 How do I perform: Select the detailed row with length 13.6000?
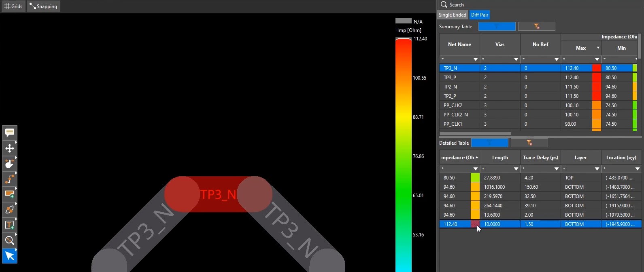pyautogui.click(x=540, y=215)
